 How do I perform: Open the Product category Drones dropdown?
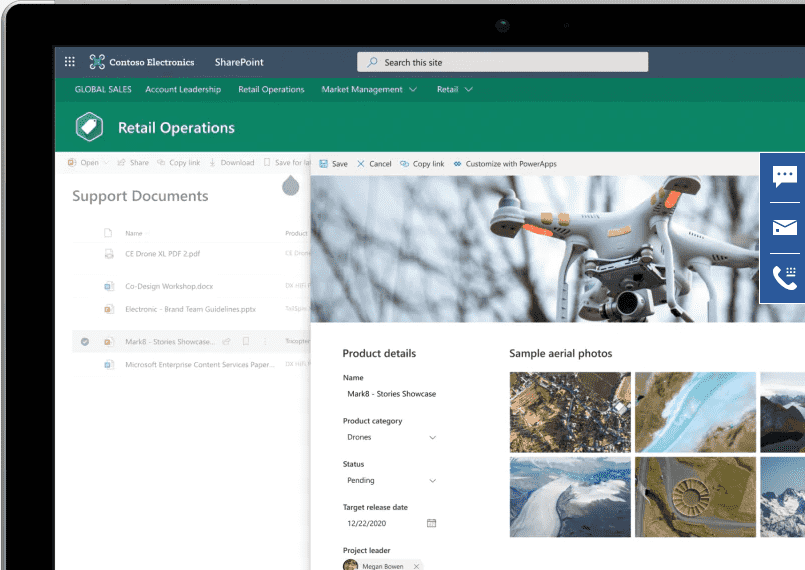click(391, 437)
